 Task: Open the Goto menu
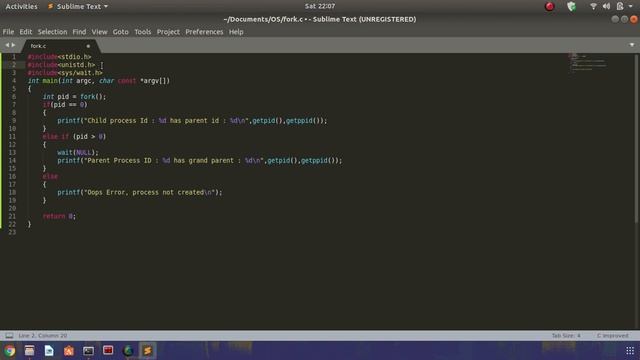click(x=120, y=32)
